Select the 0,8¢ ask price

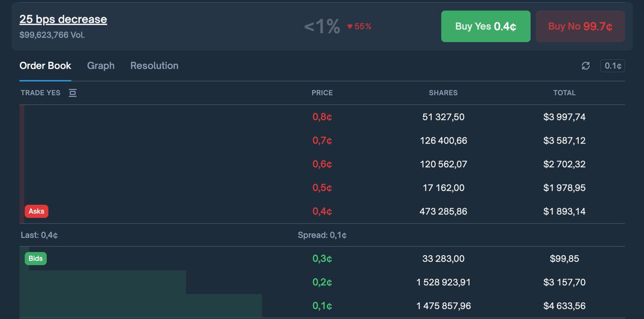322,117
